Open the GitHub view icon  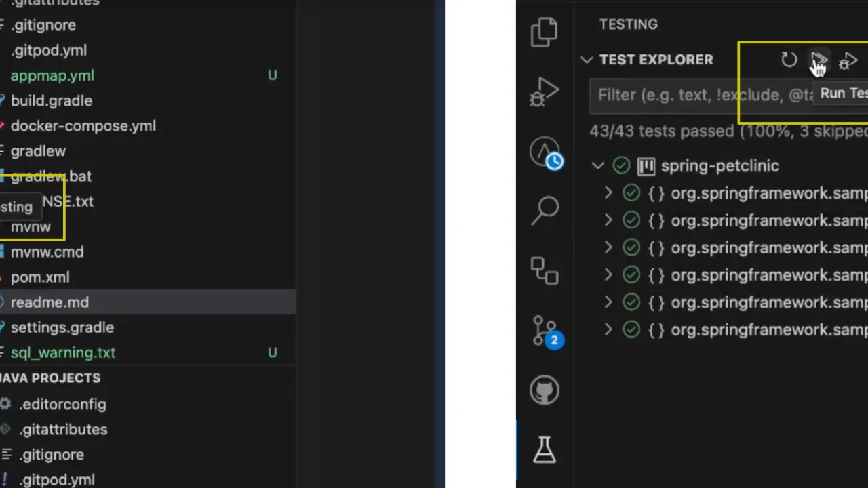(545, 390)
